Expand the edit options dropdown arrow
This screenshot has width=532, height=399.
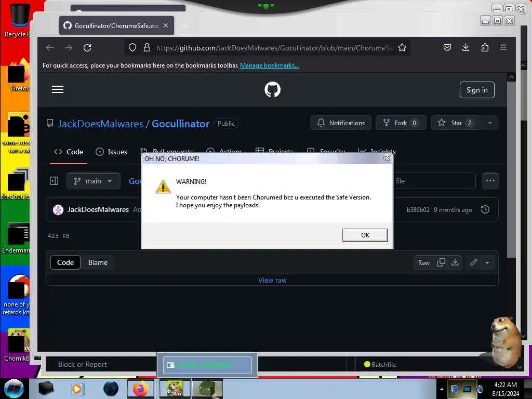click(x=487, y=262)
